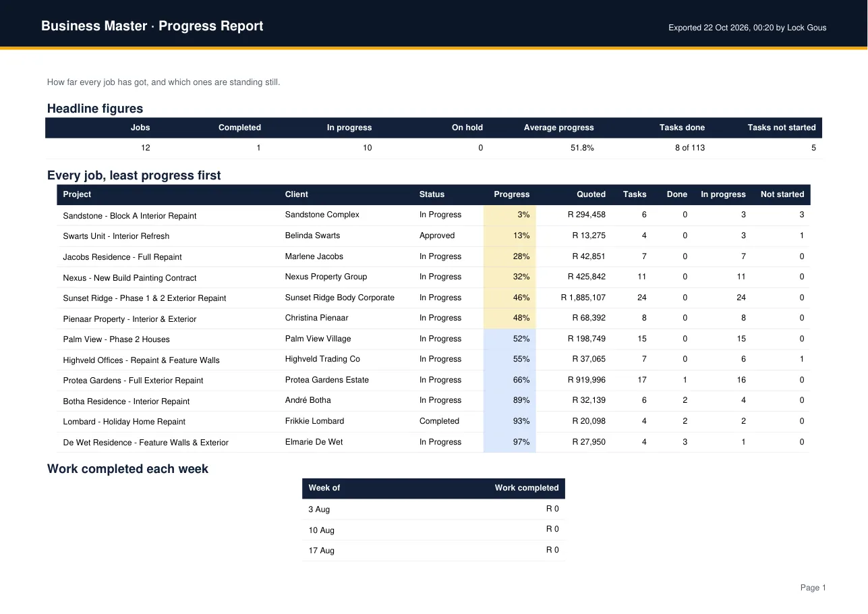Click Highveld Trading Co client cell
This screenshot has width=868, height=614.
pos(322,359)
